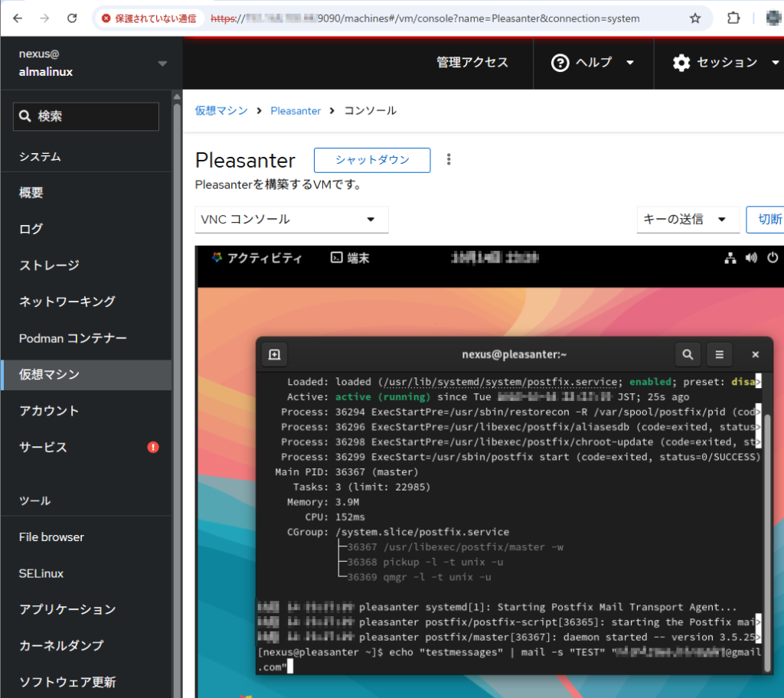The height and width of the screenshot is (698, 784).
Task: Open the browser extensions puzzle icon
Action: click(733, 18)
